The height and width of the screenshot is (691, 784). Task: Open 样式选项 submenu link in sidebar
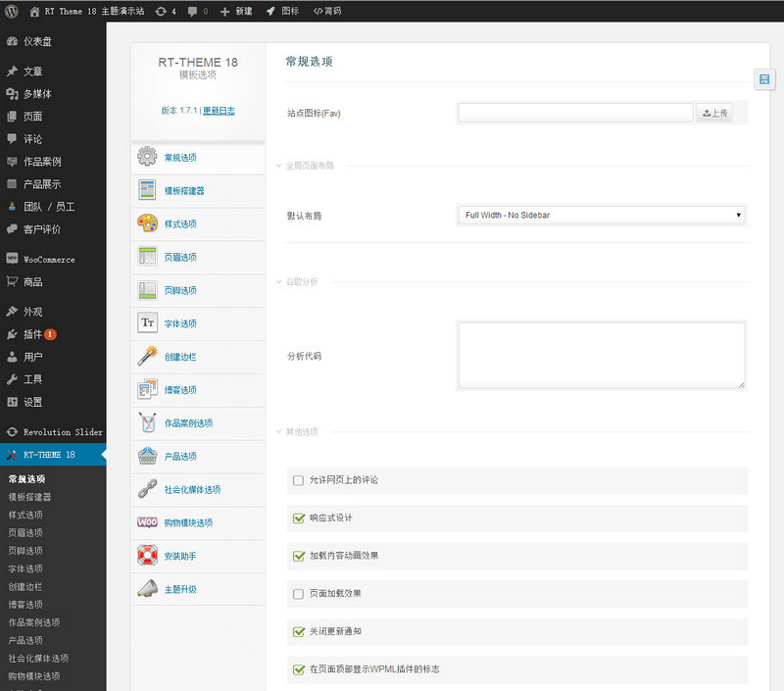[x=25, y=515]
